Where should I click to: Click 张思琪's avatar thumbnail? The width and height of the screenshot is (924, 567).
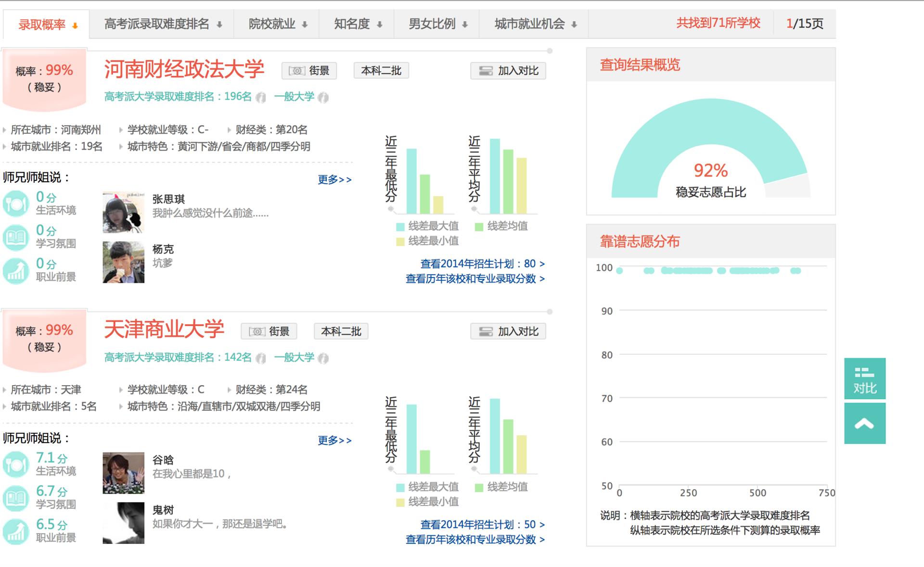[x=123, y=212]
